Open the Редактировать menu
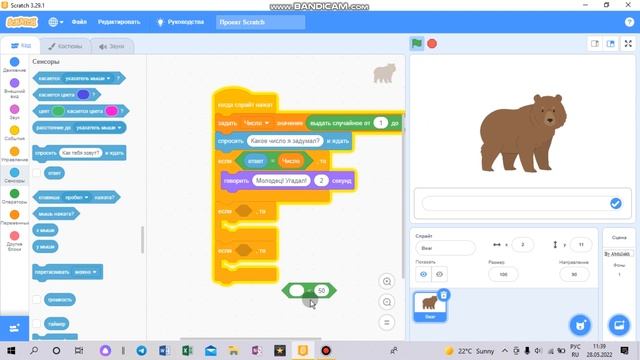 119,22
